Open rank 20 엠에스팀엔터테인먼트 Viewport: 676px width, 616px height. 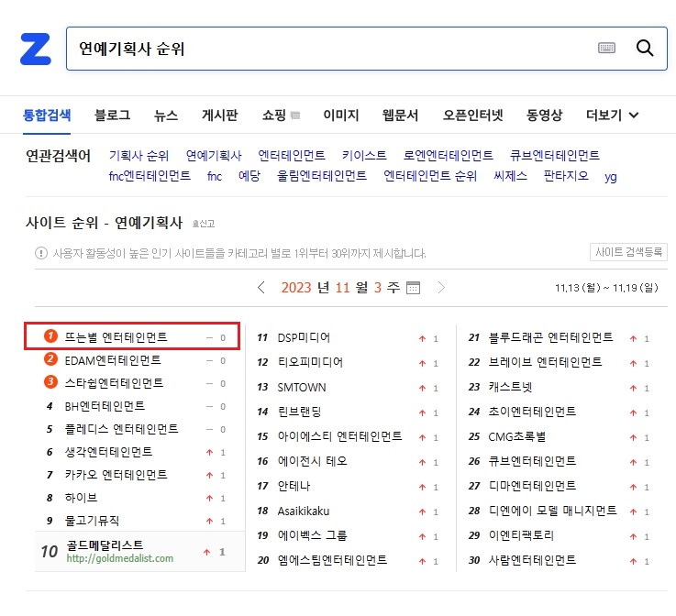point(332,560)
